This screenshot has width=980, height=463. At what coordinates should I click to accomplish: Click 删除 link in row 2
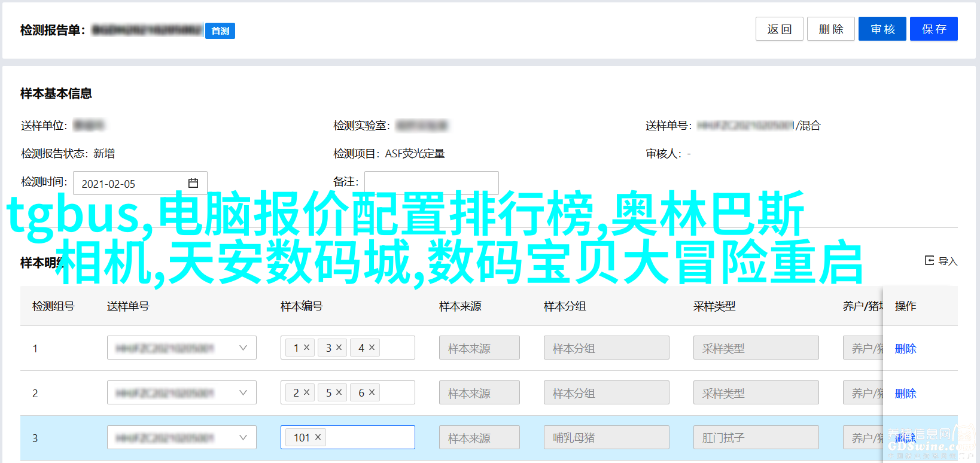[x=905, y=393]
